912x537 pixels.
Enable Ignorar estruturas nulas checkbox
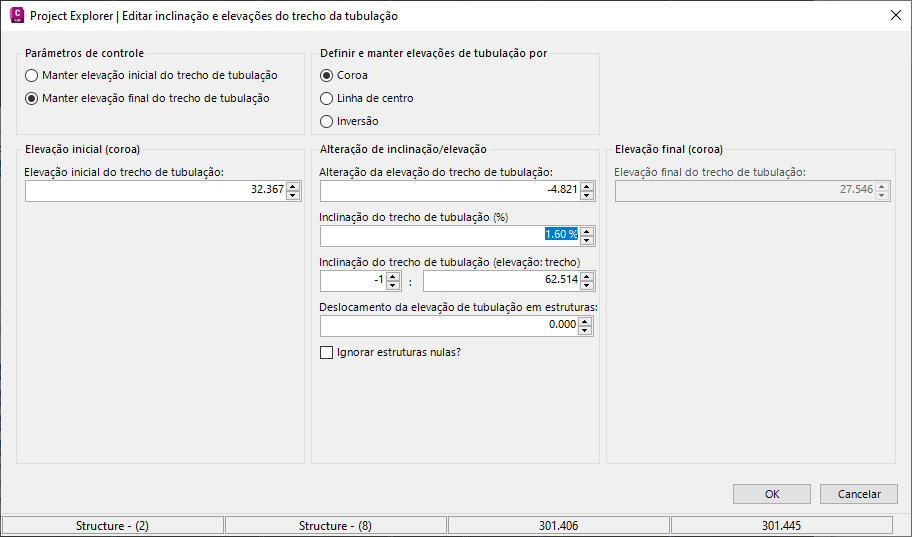click(x=326, y=352)
